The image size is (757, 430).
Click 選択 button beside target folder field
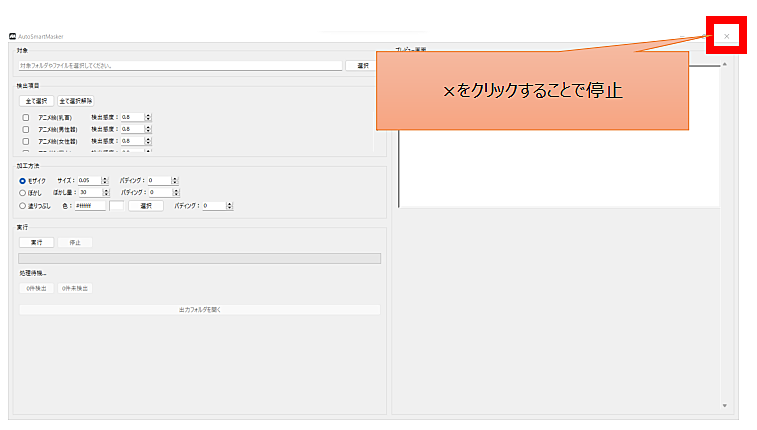pyautogui.click(x=362, y=66)
